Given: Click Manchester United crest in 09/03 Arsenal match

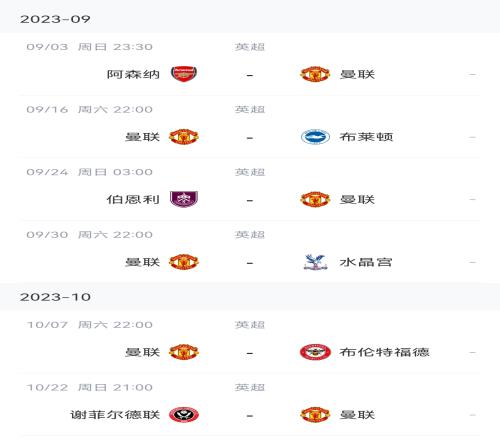Looking at the screenshot, I should (x=315, y=74).
